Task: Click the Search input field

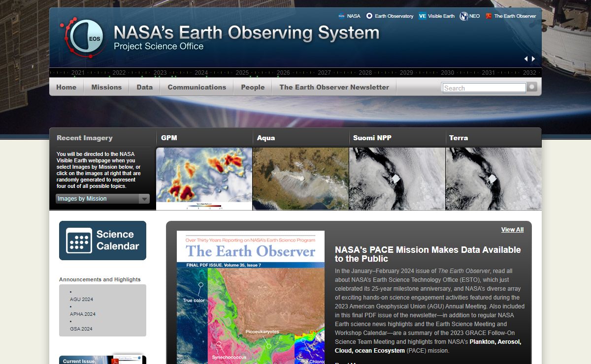Action: 484,88
